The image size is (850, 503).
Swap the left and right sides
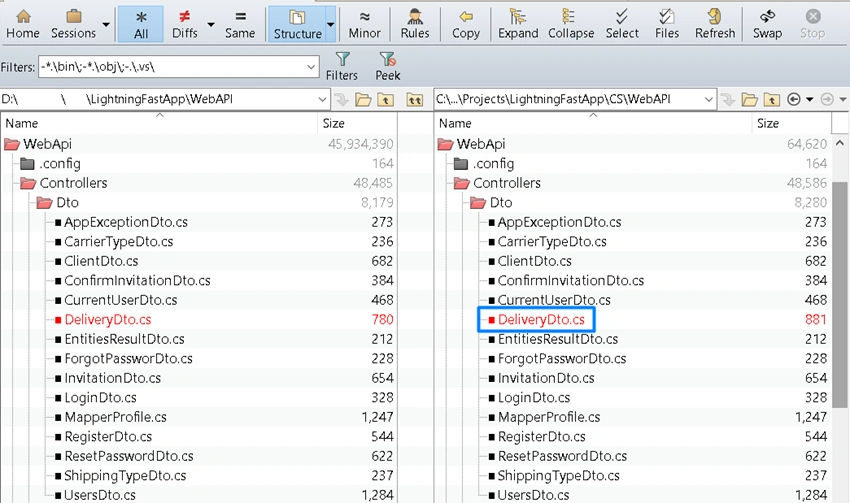pos(767,24)
